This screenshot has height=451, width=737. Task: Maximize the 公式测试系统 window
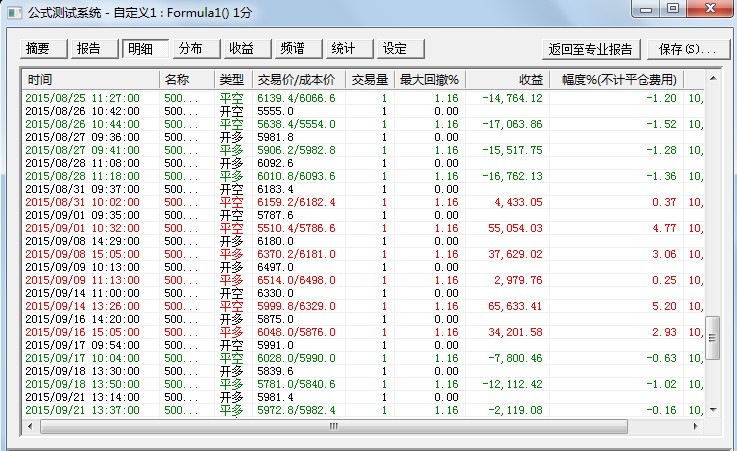point(674,8)
